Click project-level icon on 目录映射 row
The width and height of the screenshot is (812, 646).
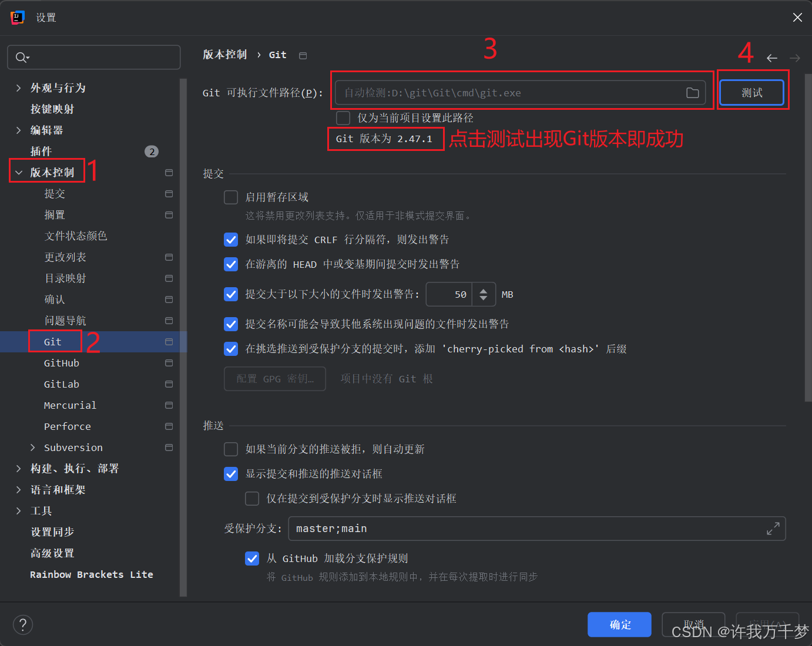click(x=169, y=278)
